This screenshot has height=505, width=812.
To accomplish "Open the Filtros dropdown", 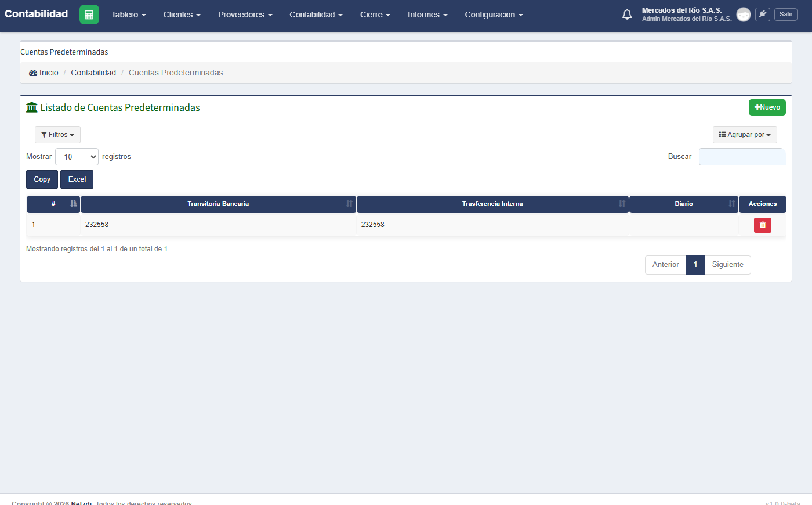I will 57,135.
